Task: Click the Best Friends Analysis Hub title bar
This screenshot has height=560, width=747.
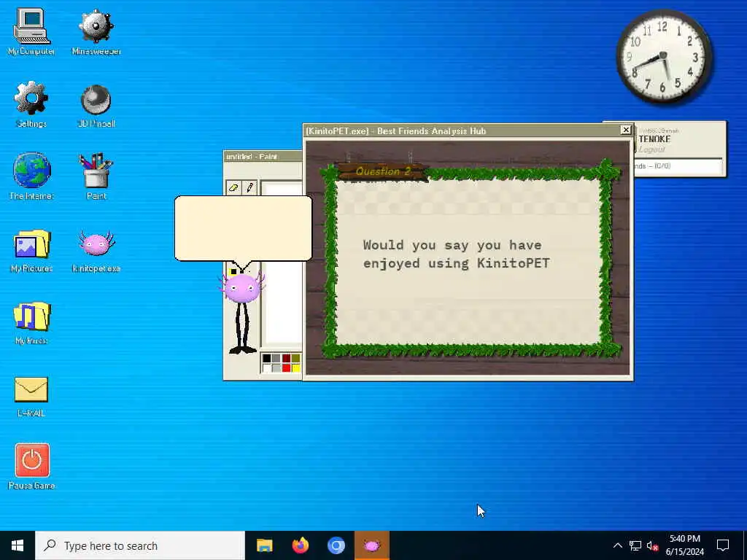Action: click(462, 131)
